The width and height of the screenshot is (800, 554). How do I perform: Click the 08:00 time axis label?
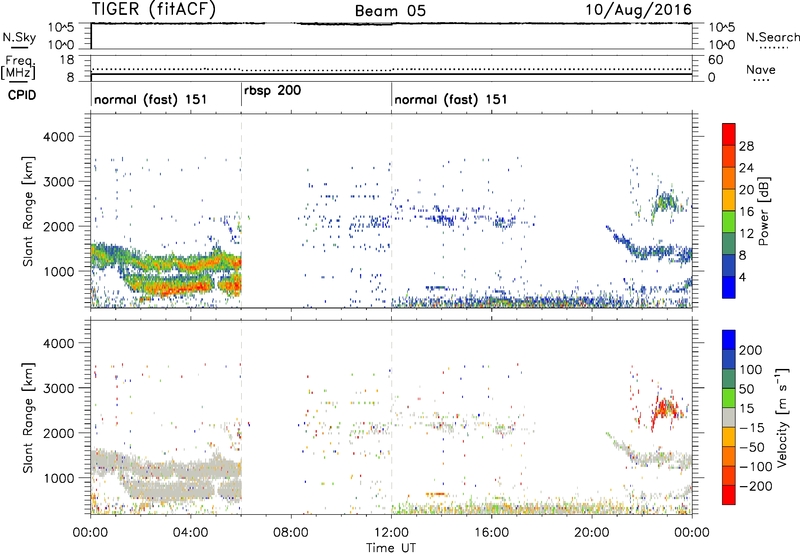click(291, 533)
